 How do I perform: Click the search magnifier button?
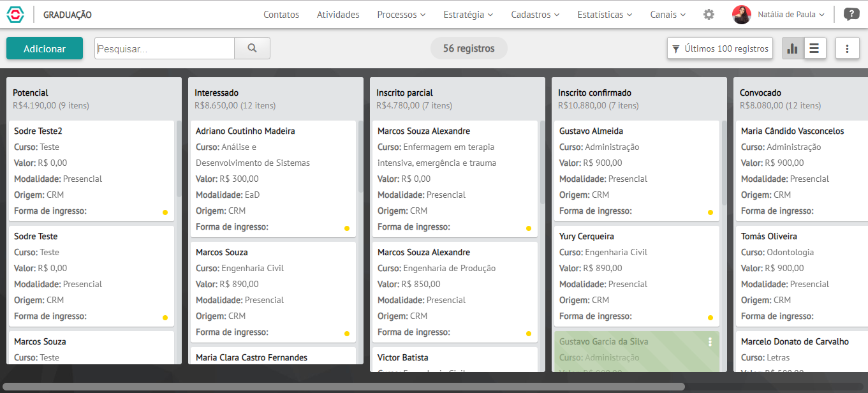[x=252, y=48]
